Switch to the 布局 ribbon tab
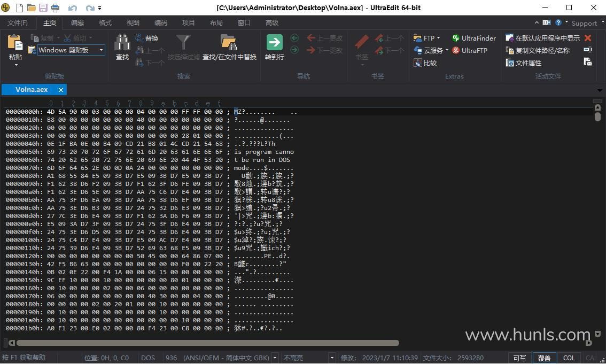 click(x=216, y=23)
